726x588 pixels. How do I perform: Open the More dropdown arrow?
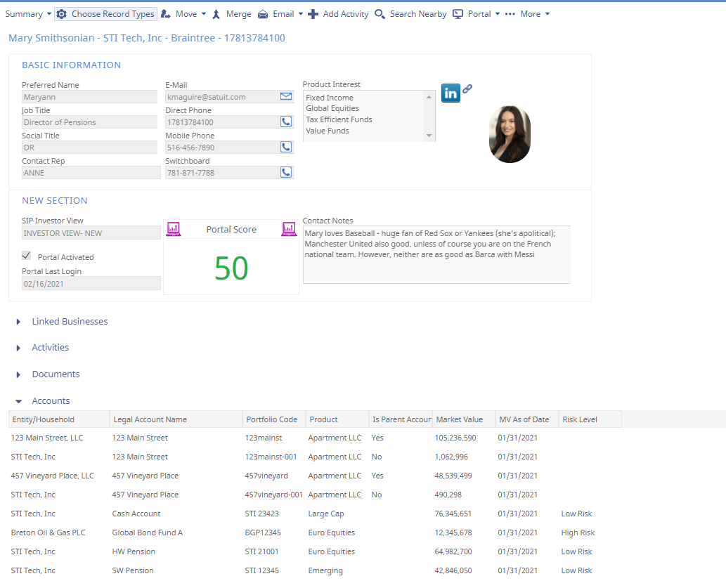click(547, 14)
